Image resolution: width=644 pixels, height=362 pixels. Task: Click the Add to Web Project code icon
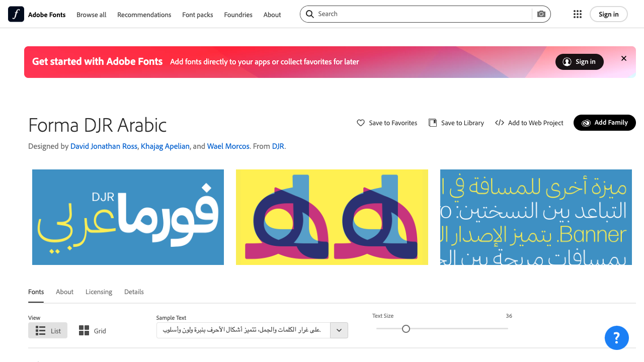tap(500, 123)
